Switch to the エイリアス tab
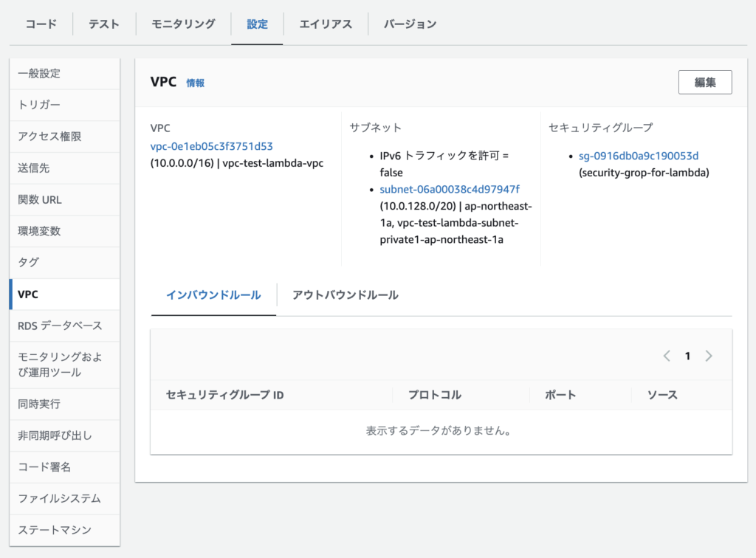This screenshot has height=558, width=756. [326, 24]
